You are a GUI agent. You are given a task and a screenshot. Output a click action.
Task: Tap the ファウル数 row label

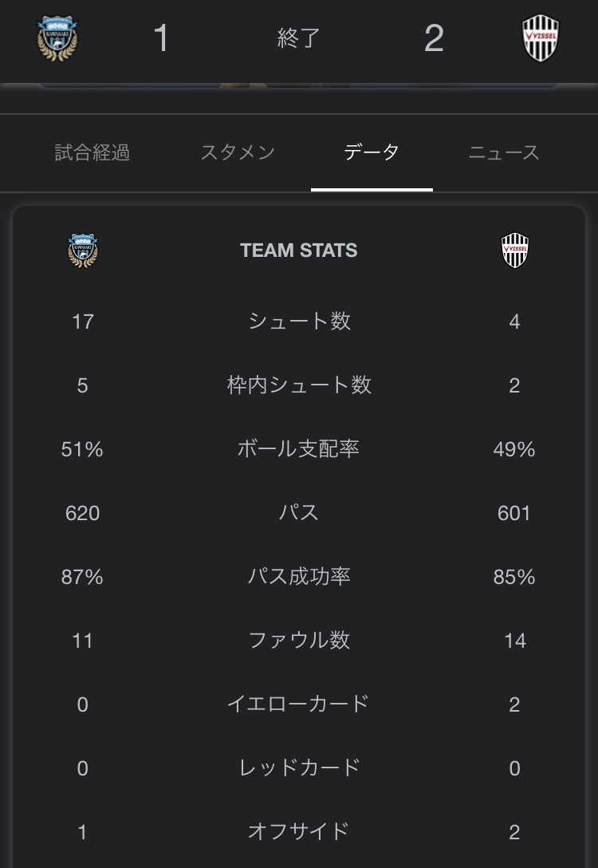click(299, 640)
